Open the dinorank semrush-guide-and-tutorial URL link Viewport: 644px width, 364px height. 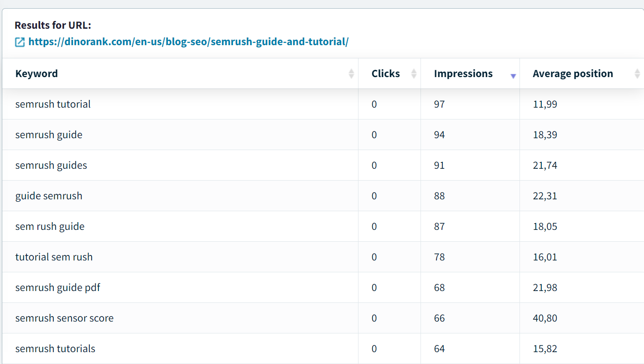[188, 42]
